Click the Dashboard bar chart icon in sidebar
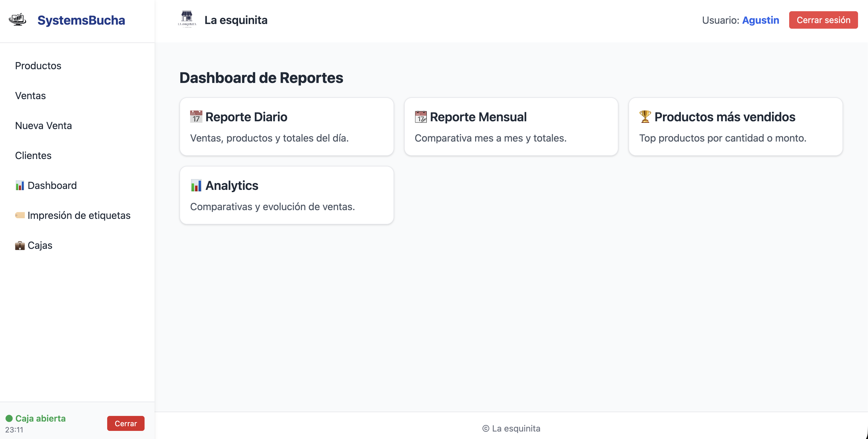Viewport: 868px width, 439px height. click(20, 186)
